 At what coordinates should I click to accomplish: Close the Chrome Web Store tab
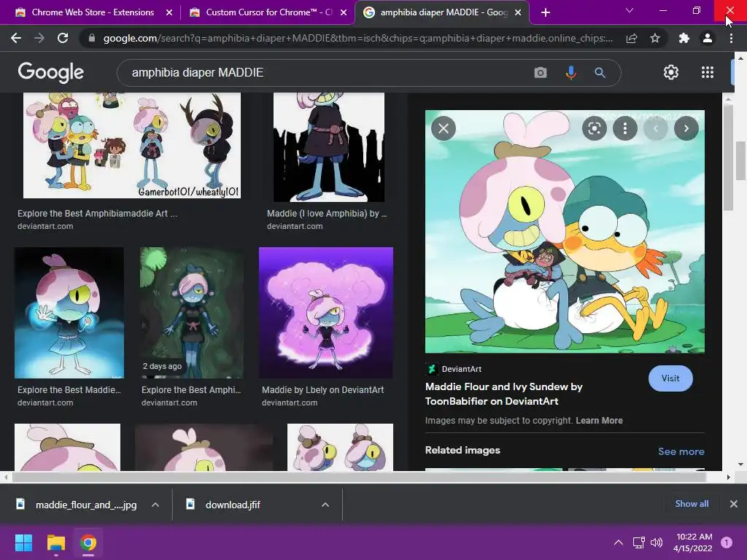pos(169,12)
